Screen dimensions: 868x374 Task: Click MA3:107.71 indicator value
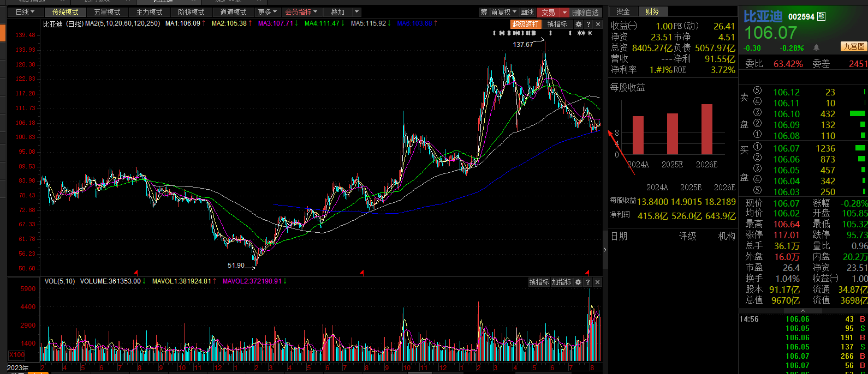(x=278, y=23)
